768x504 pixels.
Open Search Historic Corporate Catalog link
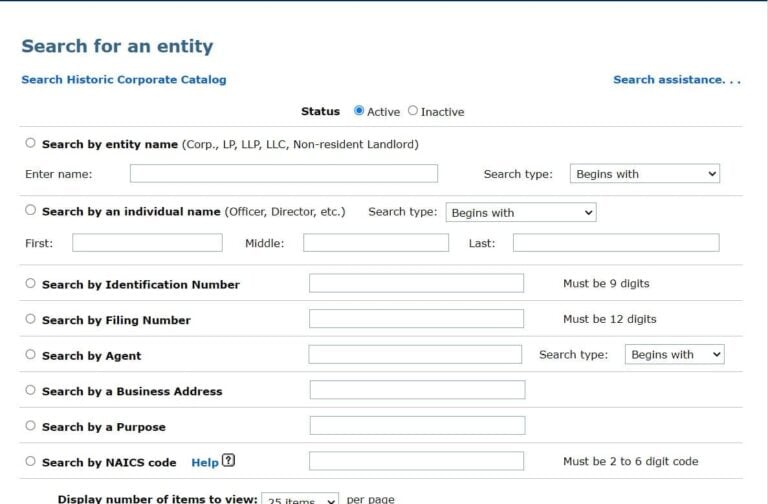pos(124,80)
